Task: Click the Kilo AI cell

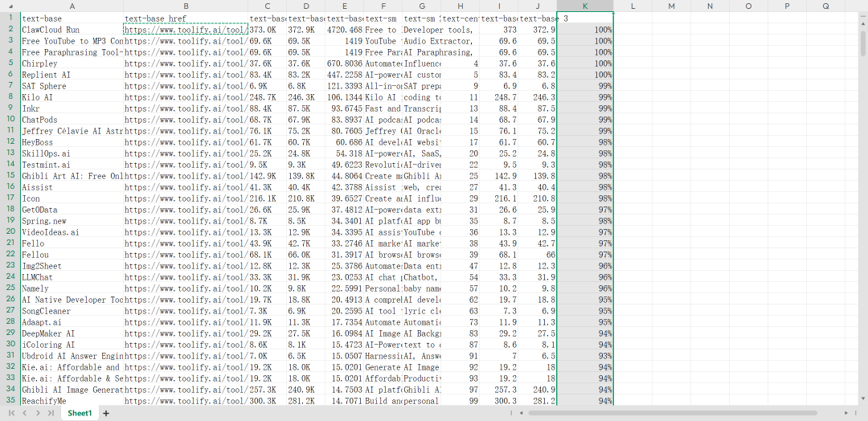Action: pos(72,97)
